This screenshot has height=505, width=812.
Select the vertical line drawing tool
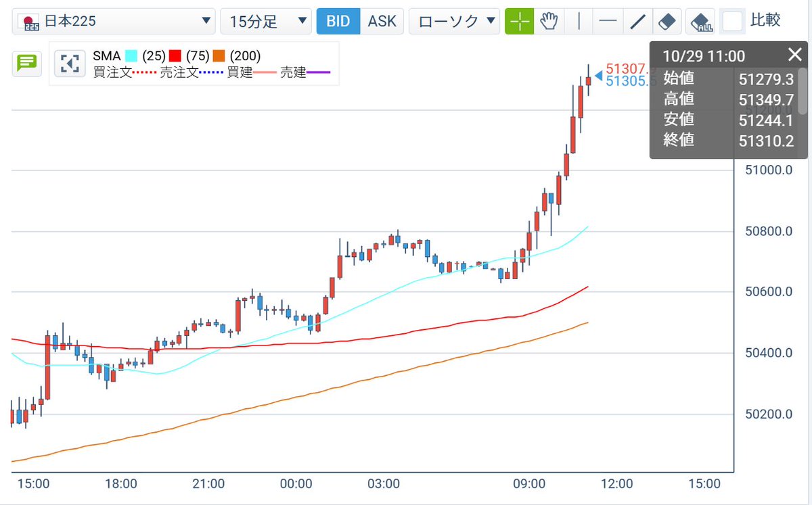[579, 21]
